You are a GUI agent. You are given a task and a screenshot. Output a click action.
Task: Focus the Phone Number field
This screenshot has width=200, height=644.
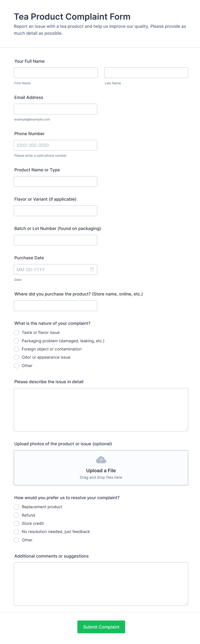pyautogui.click(x=55, y=145)
